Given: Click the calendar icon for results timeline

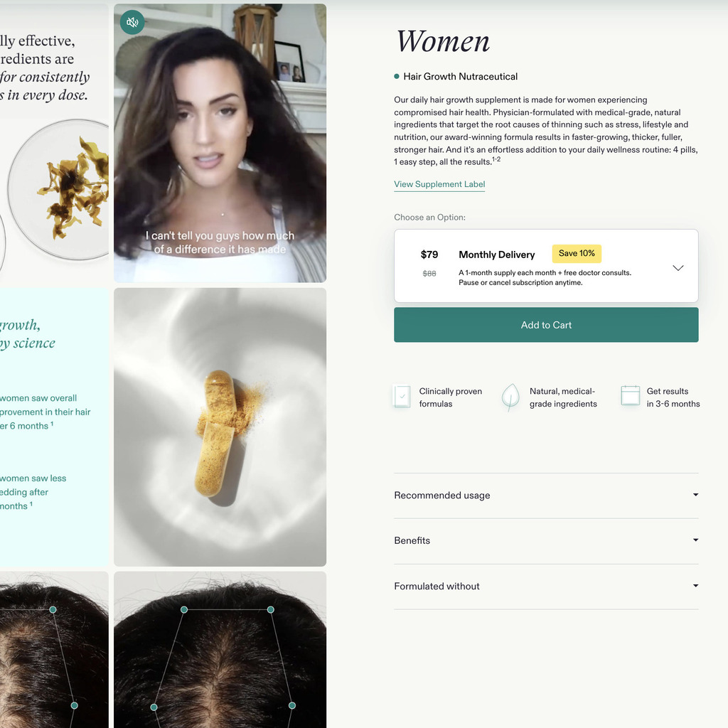Looking at the screenshot, I should [630, 395].
